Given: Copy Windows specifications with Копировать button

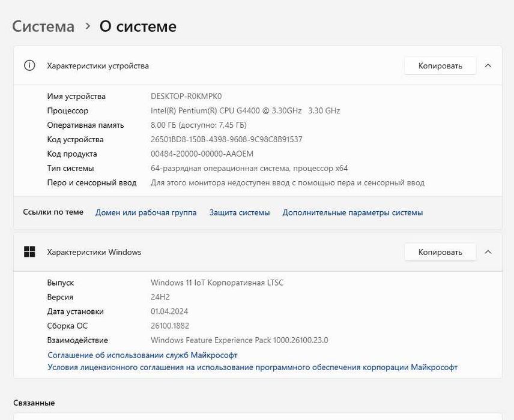Looking at the screenshot, I should (440, 252).
